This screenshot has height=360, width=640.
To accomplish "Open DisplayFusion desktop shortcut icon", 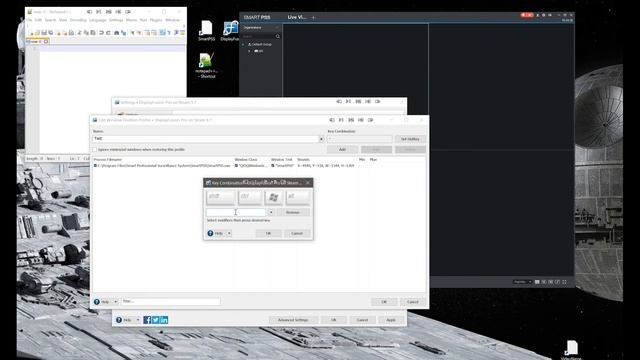I will [230, 31].
